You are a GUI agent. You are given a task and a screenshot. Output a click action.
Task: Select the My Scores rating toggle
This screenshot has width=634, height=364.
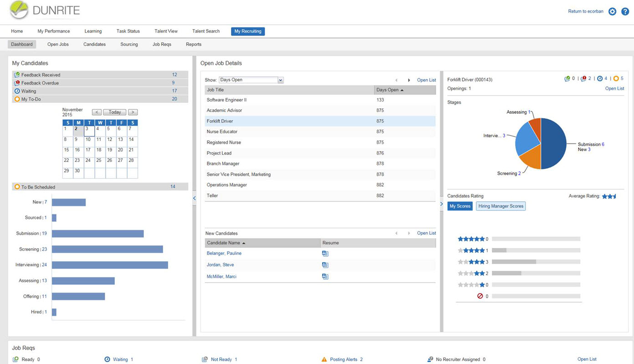click(x=460, y=206)
